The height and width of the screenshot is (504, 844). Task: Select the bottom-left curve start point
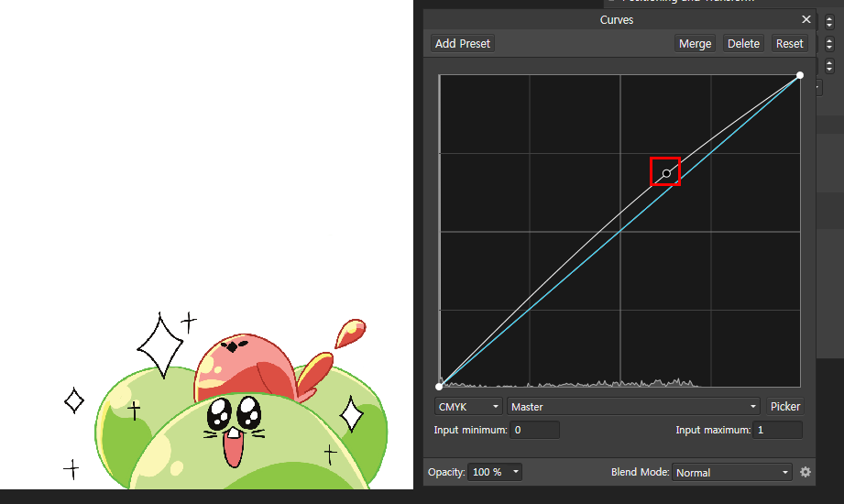[439, 386]
